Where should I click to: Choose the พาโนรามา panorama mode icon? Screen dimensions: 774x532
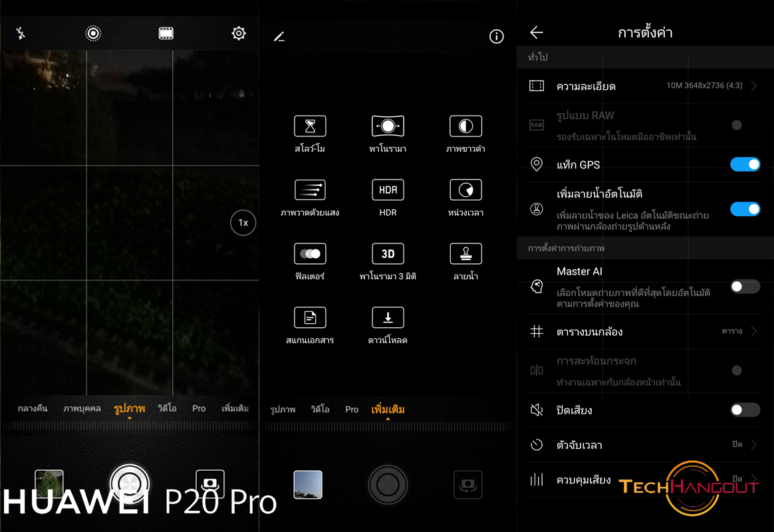tap(388, 126)
